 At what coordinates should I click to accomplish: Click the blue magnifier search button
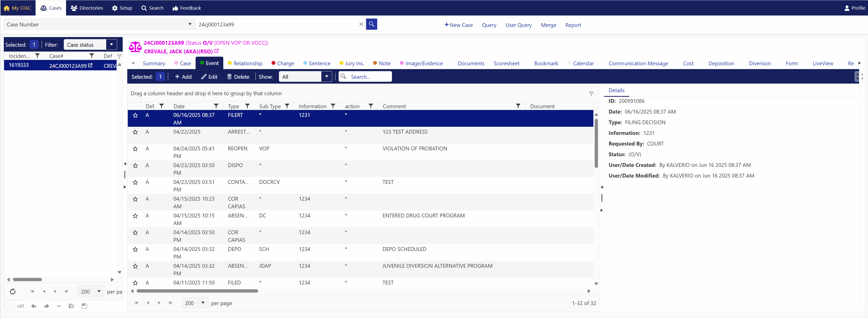[371, 24]
